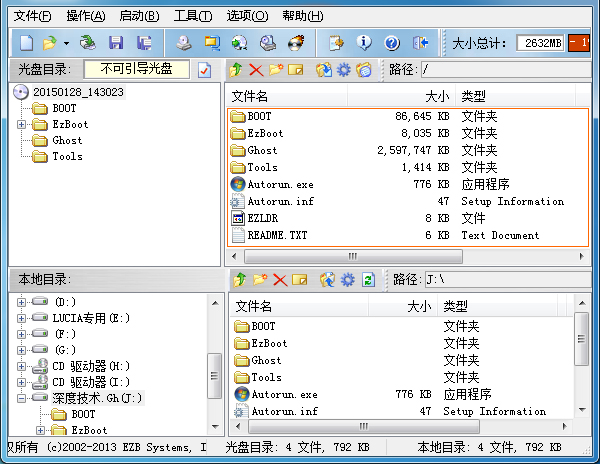Select 20150128_143023 disc root in tree
The width and height of the screenshot is (600, 464).
pyautogui.click(x=78, y=92)
